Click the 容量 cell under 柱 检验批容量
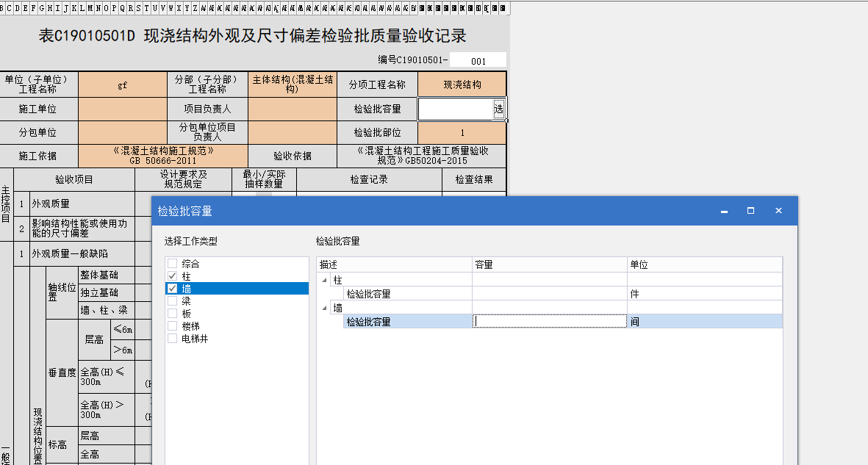 tap(549, 294)
